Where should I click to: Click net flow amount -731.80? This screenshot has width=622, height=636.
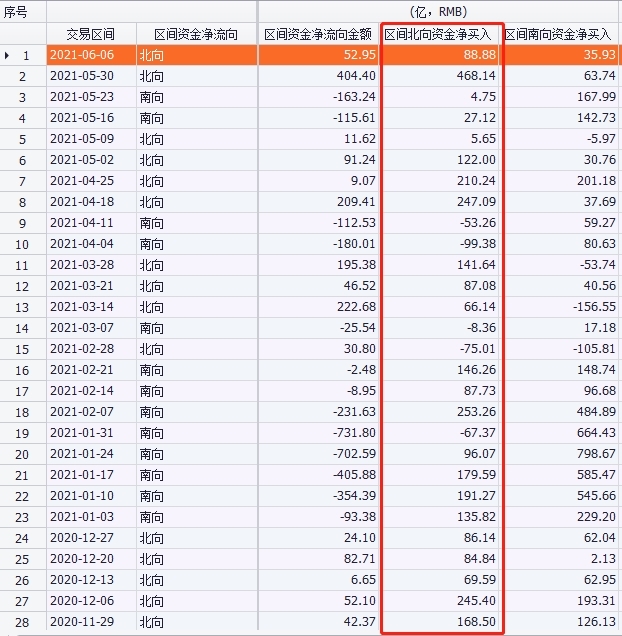(319, 433)
